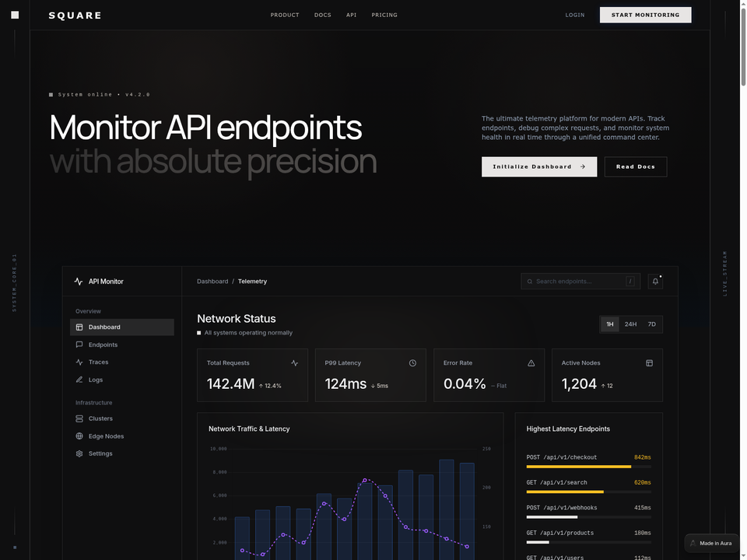Click the Settings gear icon
747x560 pixels.
pyautogui.click(x=79, y=453)
